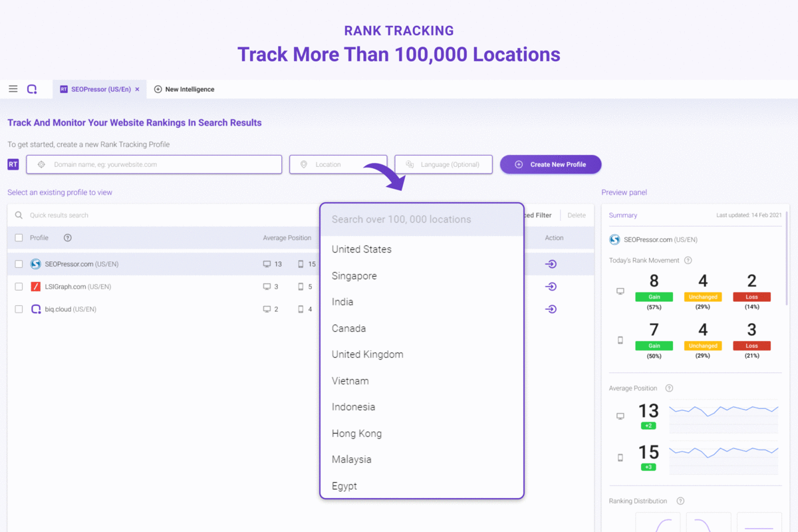Tick the SEOPressor.com row checkbox
The height and width of the screenshot is (532, 798).
(x=19, y=264)
